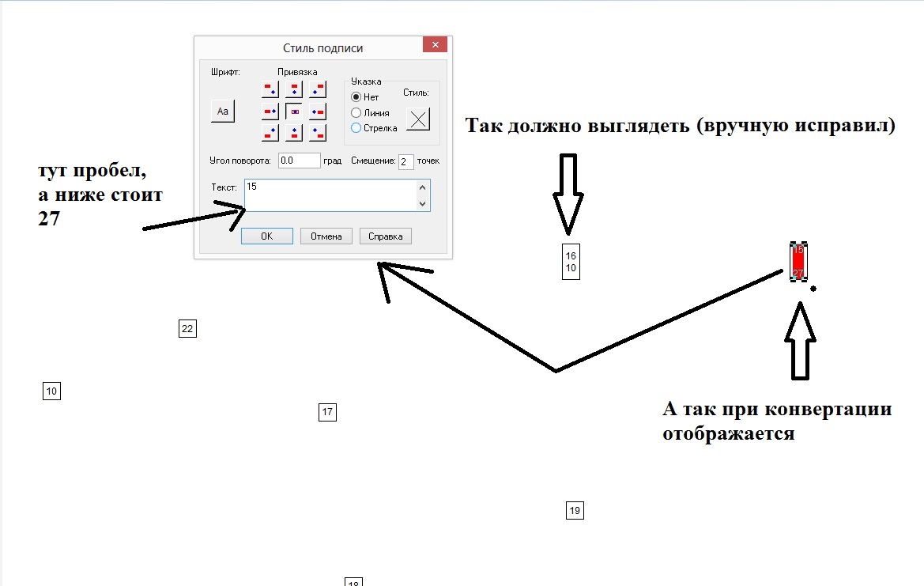Screen dimensions: 924x586
Task: Select the bottom-right anchor position icon
Action: [318, 134]
